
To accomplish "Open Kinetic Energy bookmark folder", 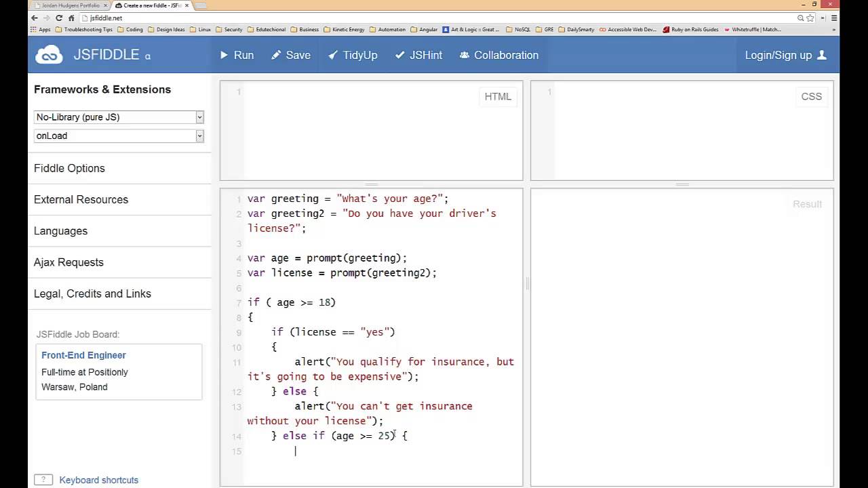I will tap(344, 30).
